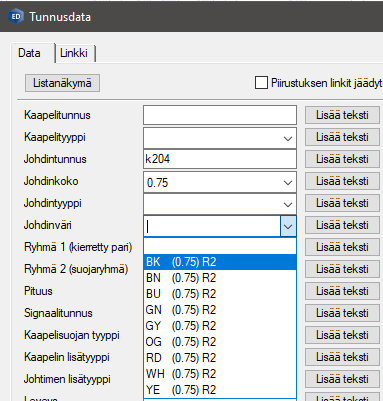Select BU (0.75) R2 from list
This screenshot has height=401, width=383.
(220, 294)
